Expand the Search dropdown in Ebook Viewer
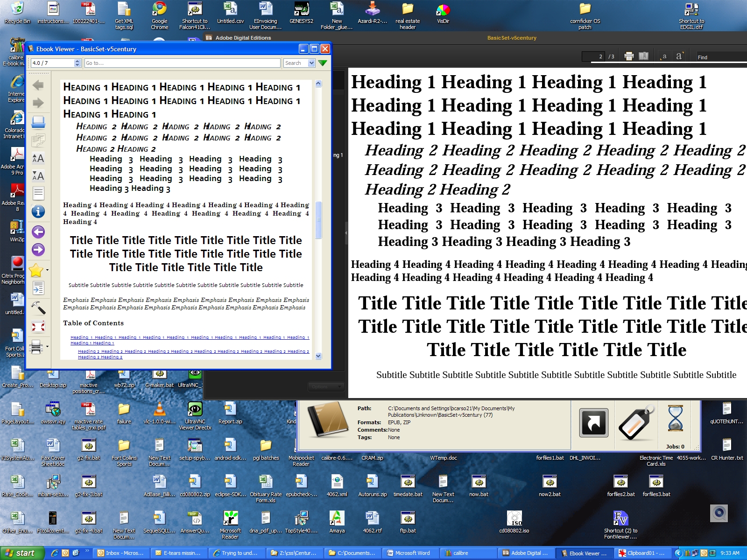747x560 pixels. [311, 63]
